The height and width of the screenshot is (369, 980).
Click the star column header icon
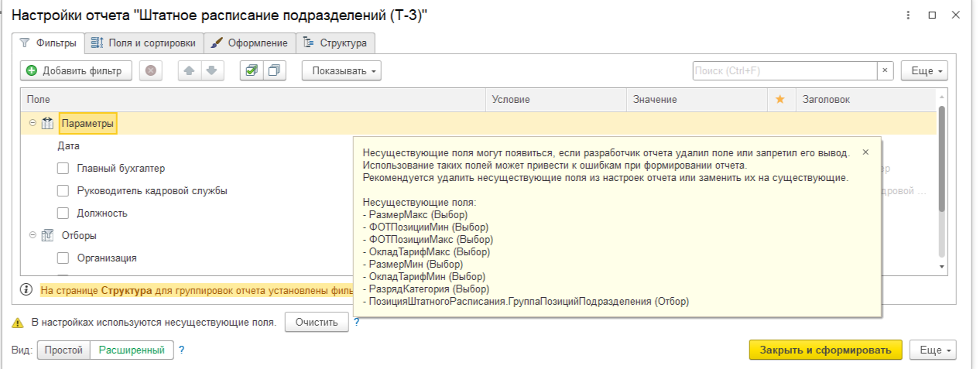tap(780, 100)
